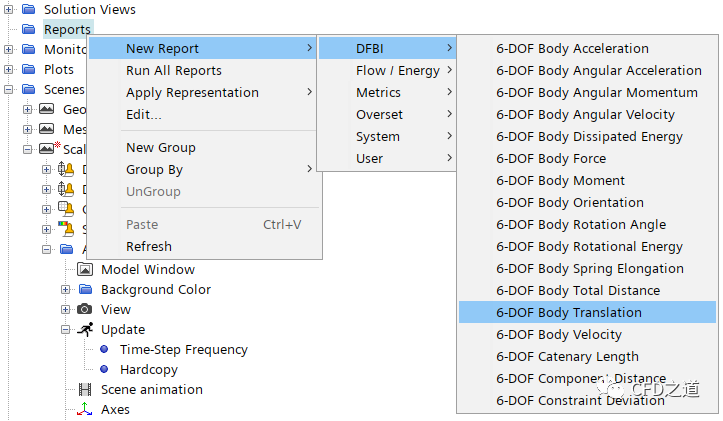Click the Model Window picture icon

click(x=85, y=269)
